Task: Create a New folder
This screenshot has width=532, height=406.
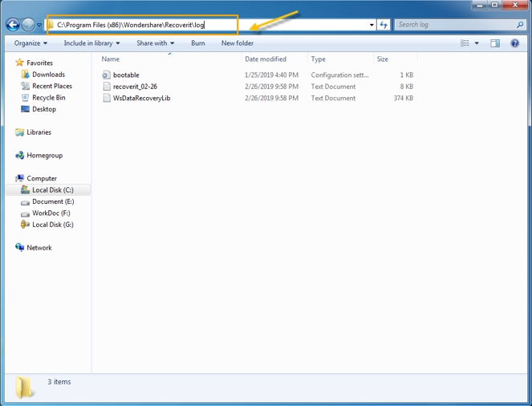Action: [x=238, y=43]
